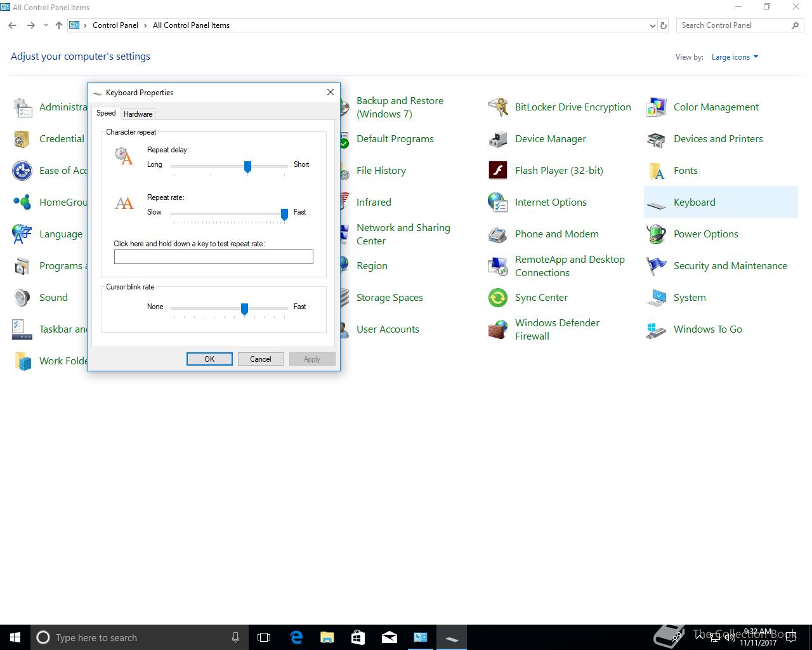Click the Sync Center icon
The width and height of the screenshot is (812, 650).
(x=498, y=298)
